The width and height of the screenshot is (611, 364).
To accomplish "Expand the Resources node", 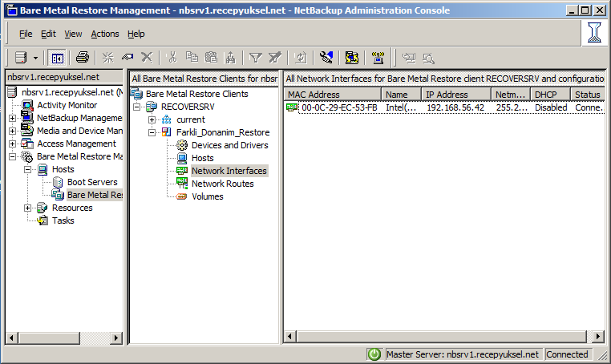I will (28, 208).
